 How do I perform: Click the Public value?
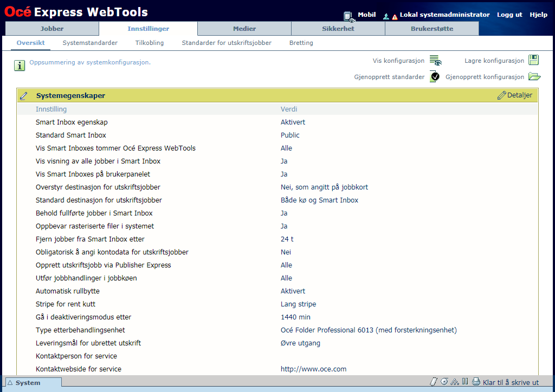point(290,135)
